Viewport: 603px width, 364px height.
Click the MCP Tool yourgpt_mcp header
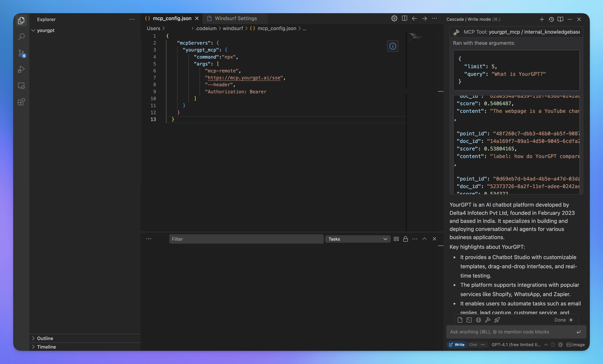tap(516, 32)
